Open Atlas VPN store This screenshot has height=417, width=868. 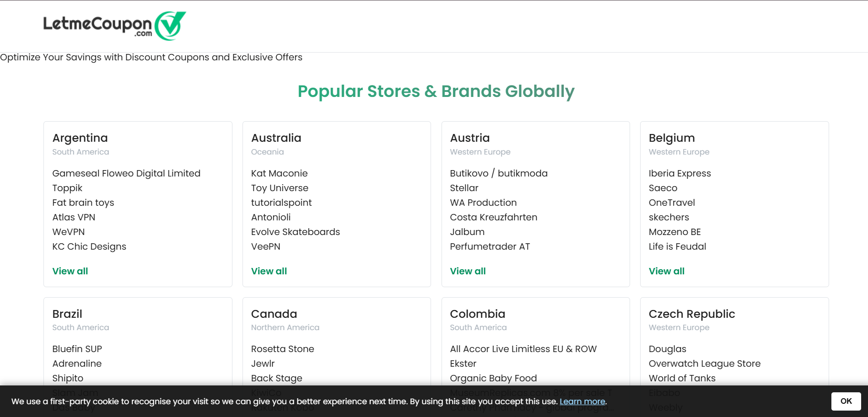pos(74,217)
